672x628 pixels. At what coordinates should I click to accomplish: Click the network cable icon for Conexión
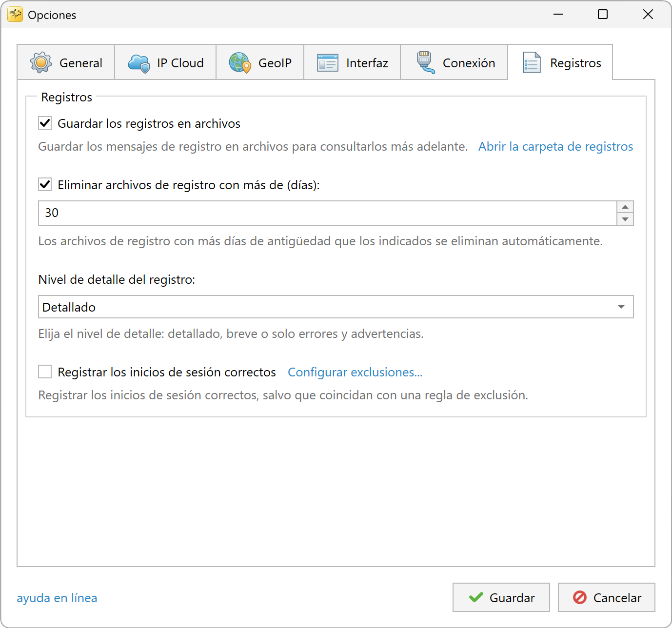[425, 62]
